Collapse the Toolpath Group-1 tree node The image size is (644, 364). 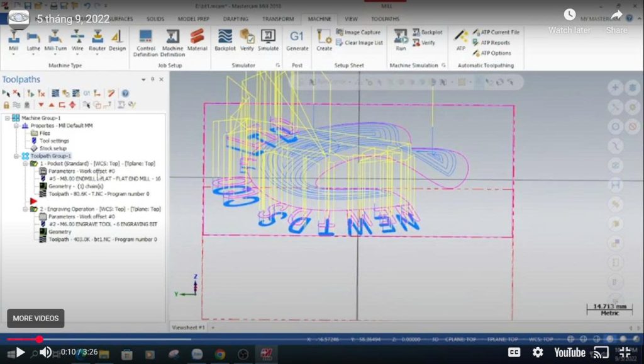16,156
